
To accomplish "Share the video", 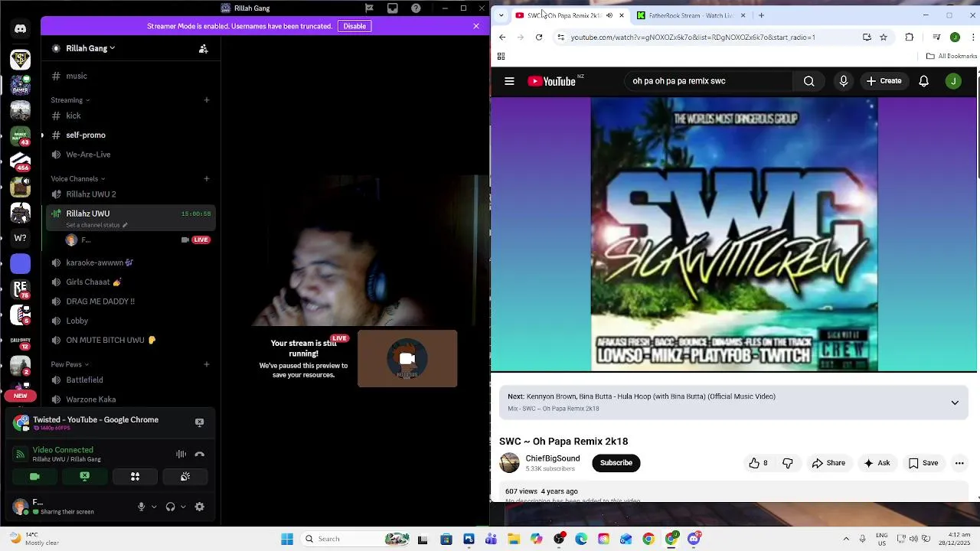I will point(828,463).
